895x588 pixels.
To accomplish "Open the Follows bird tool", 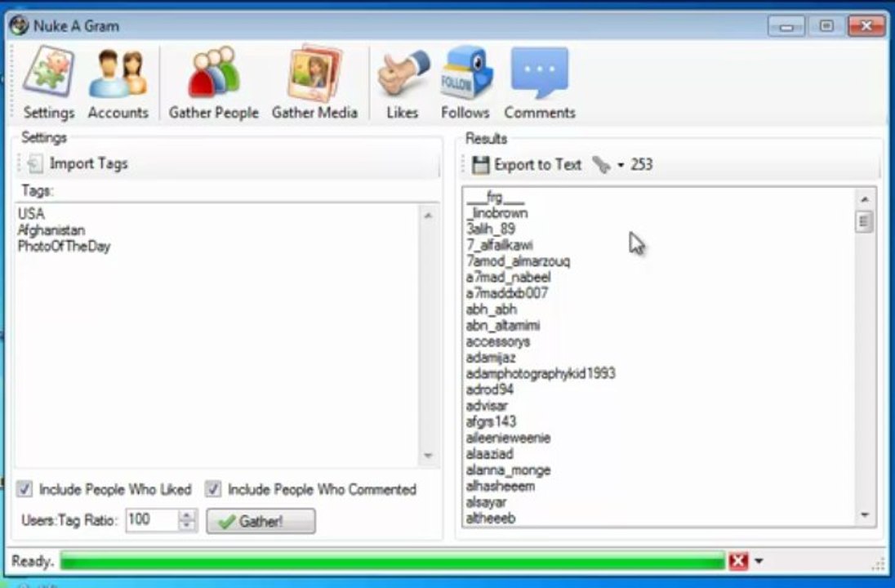I will pyautogui.click(x=465, y=82).
